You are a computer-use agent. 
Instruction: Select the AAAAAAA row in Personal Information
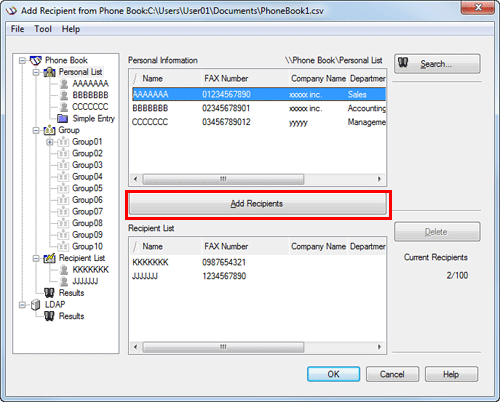point(259,94)
